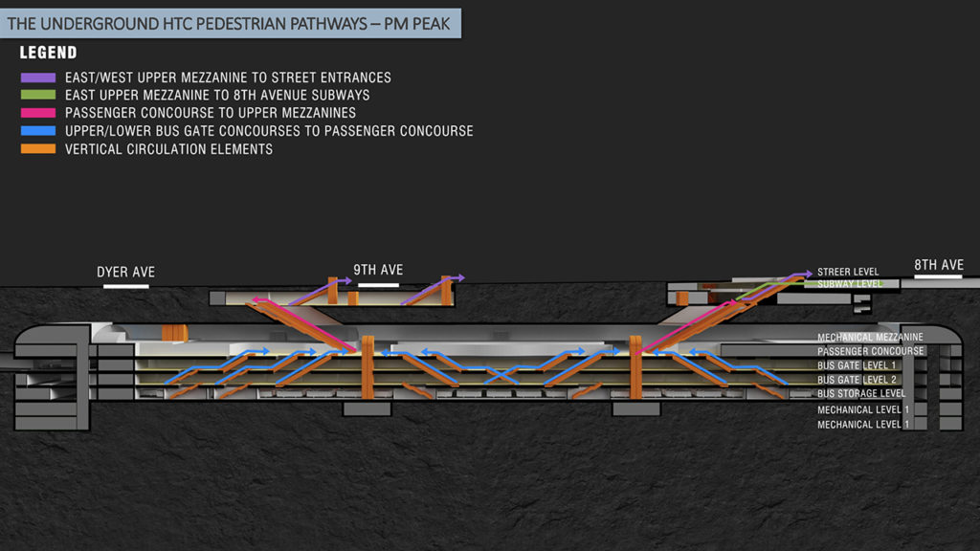Screen dimensions: 980x551
Task: Click the 'MECHANICAL MEZZANINE' level label
Action: [x=870, y=338]
